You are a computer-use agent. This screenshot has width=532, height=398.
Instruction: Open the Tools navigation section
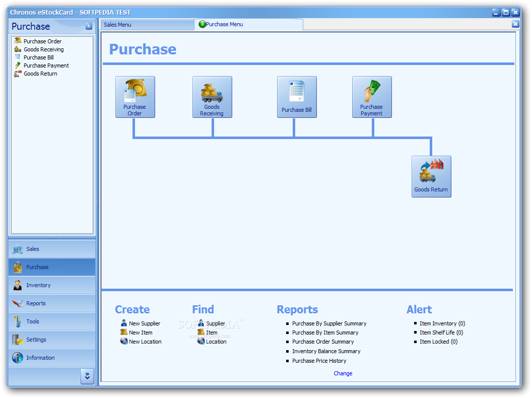pos(52,321)
